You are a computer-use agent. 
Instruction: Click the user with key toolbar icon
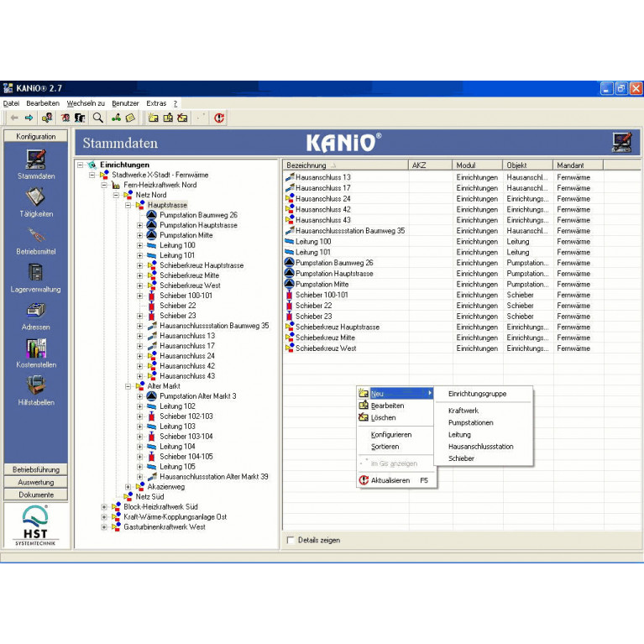coord(47,118)
